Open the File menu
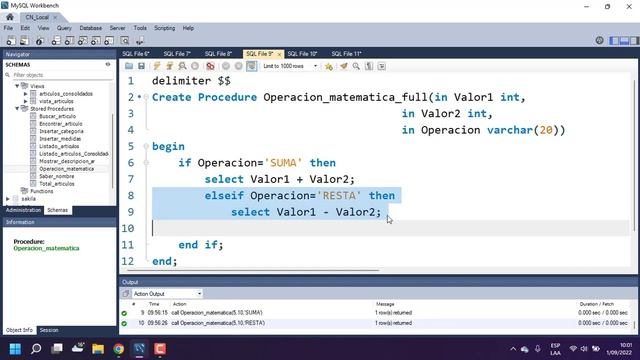 click(x=8, y=28)
